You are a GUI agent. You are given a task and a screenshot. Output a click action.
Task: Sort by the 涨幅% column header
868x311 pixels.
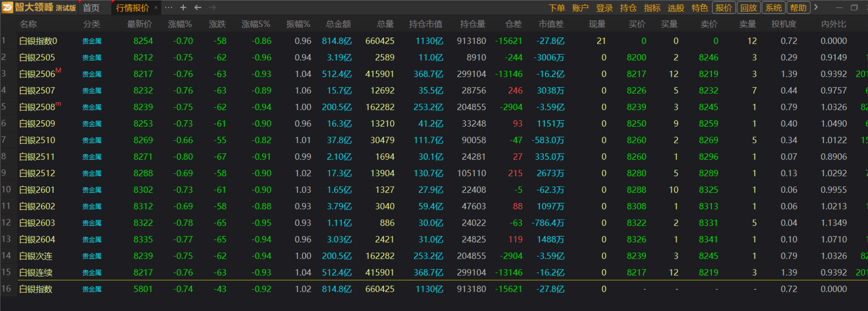(180, 24)
